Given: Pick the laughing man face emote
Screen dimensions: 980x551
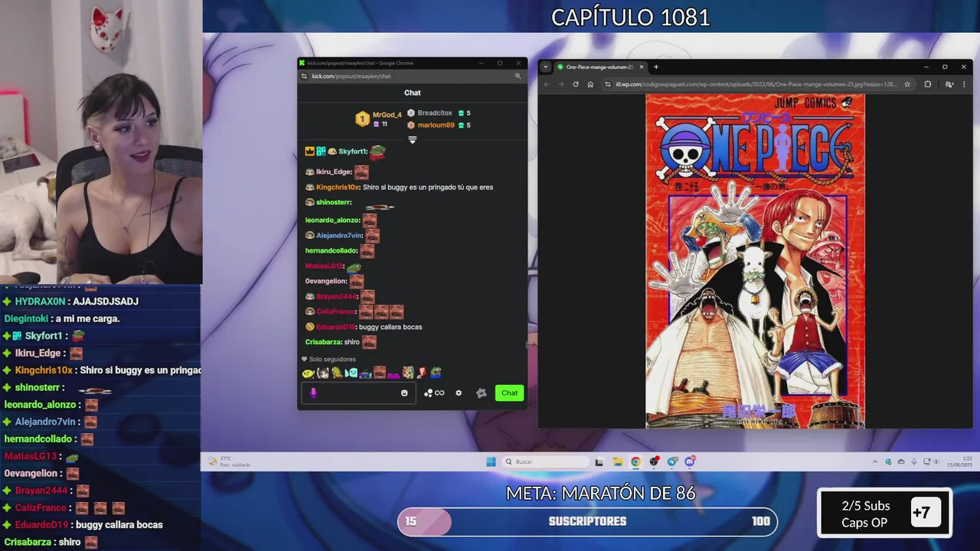Looking at the screenshot, I should coord(380,373).
